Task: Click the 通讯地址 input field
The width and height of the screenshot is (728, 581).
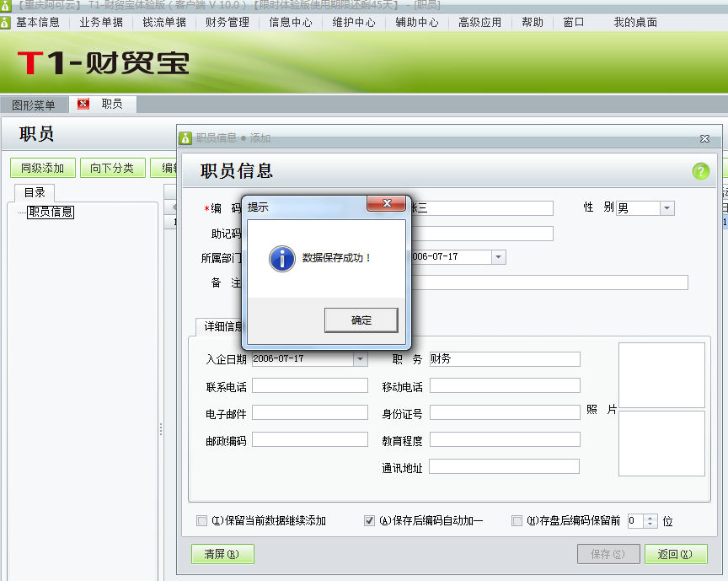Action: point(504,466)
